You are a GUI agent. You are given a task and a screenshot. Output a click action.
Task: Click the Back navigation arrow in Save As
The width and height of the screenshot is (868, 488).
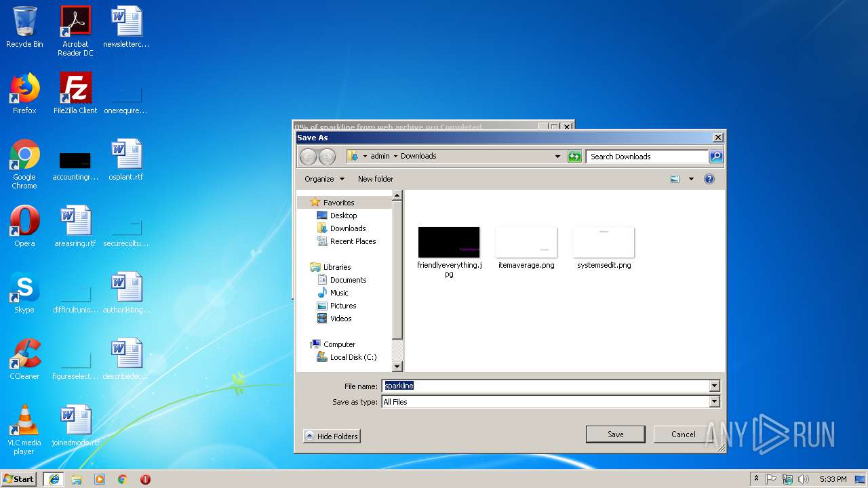309,157
